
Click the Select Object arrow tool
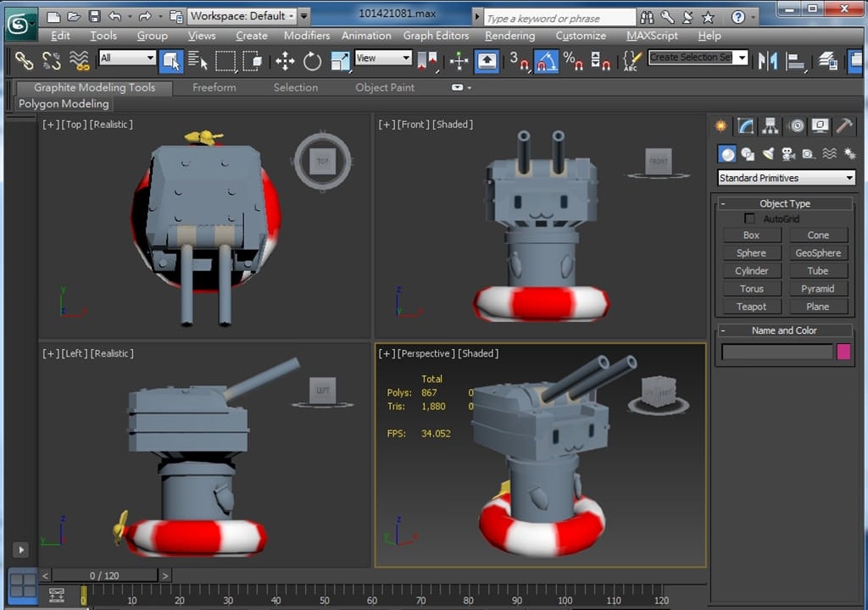[x=171, y=60]
